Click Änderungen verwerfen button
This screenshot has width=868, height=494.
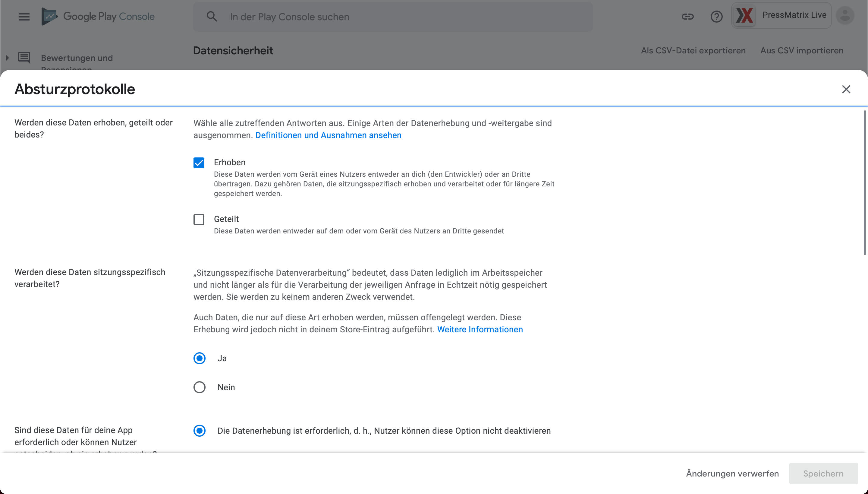(x=732, y=473)
